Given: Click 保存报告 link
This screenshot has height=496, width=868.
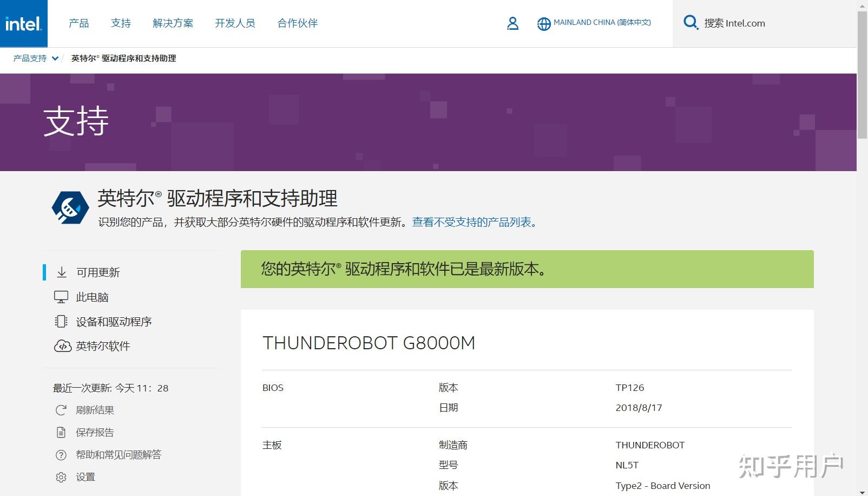Looking at the screenshot, I should pyautogui.click(x=95, y=432).
